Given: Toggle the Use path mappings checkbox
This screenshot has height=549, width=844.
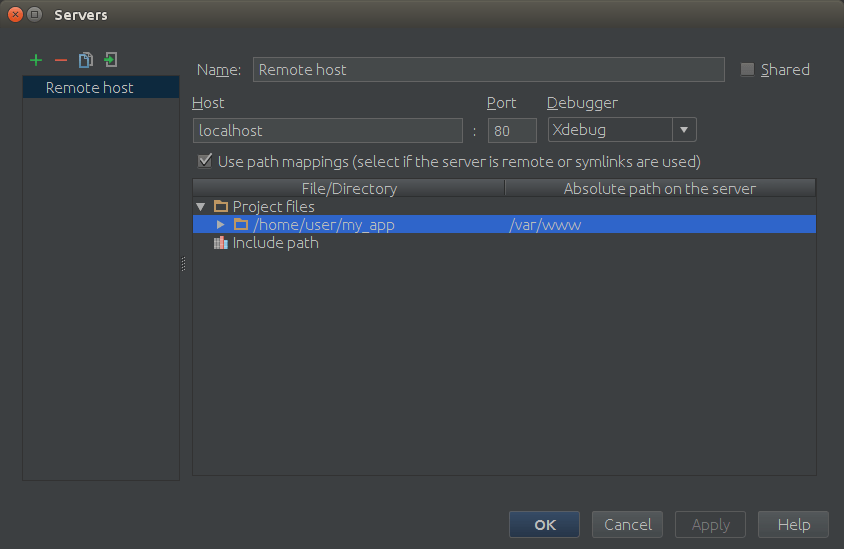Looking at the screenshot, I should pos(205,161).
